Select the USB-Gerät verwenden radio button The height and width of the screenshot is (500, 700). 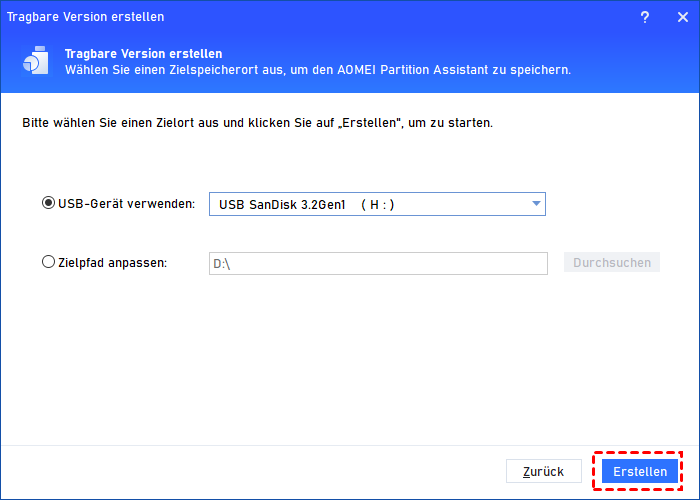[49, 204]
